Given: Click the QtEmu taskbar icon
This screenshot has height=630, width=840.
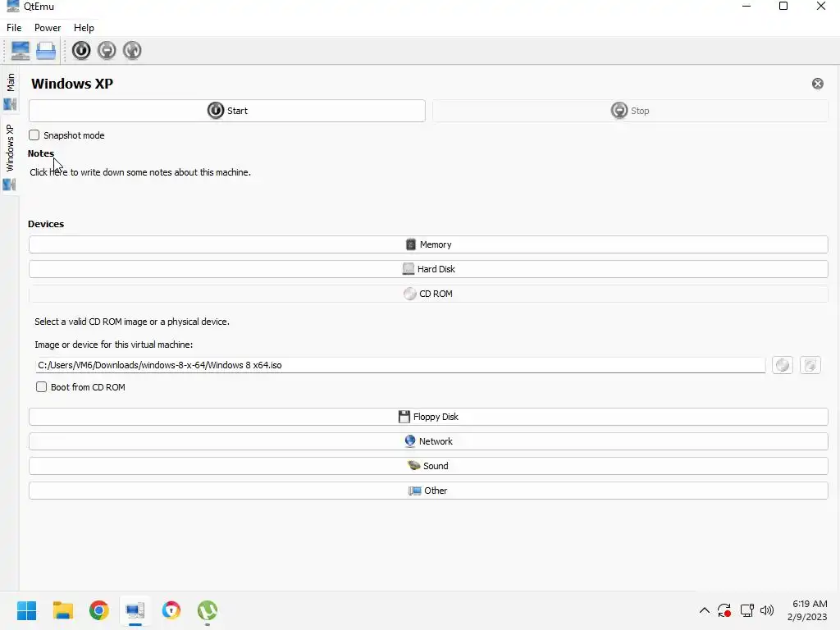Looking at the screenshot, I should coord(135,610).
